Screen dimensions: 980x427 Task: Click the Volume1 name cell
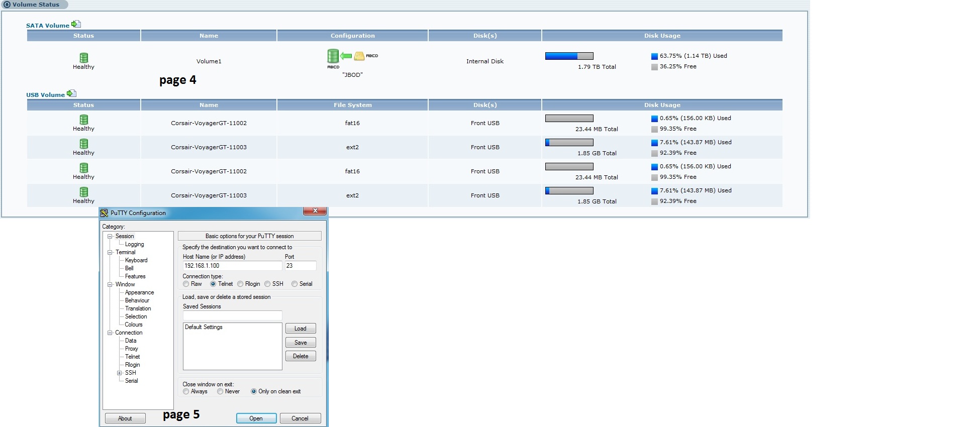(x=209, y=61)
